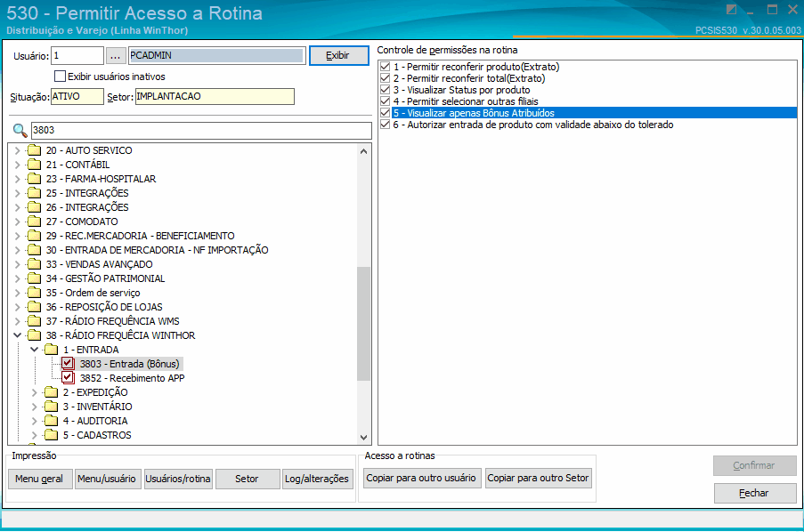Viewport: 804px width, 532px height.
Task: Uncheck 4 - Permitir selecionar outras filiais
Action: click(x=385, y=101)
